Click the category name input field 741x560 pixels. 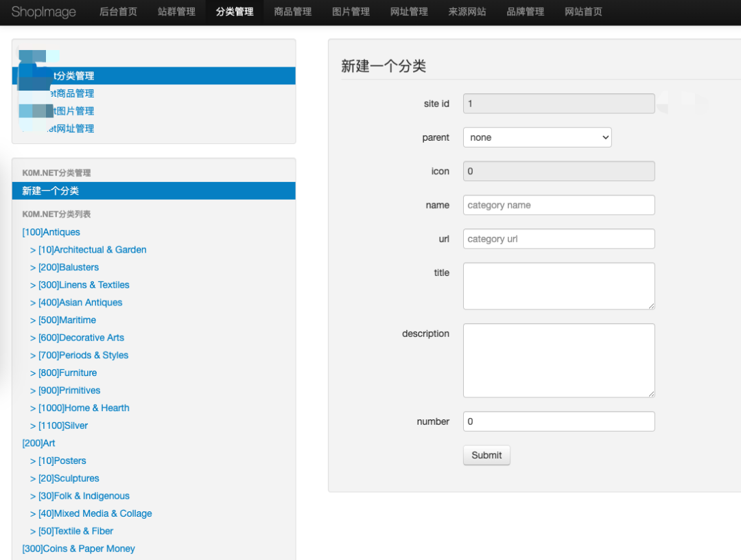[558, 205]
